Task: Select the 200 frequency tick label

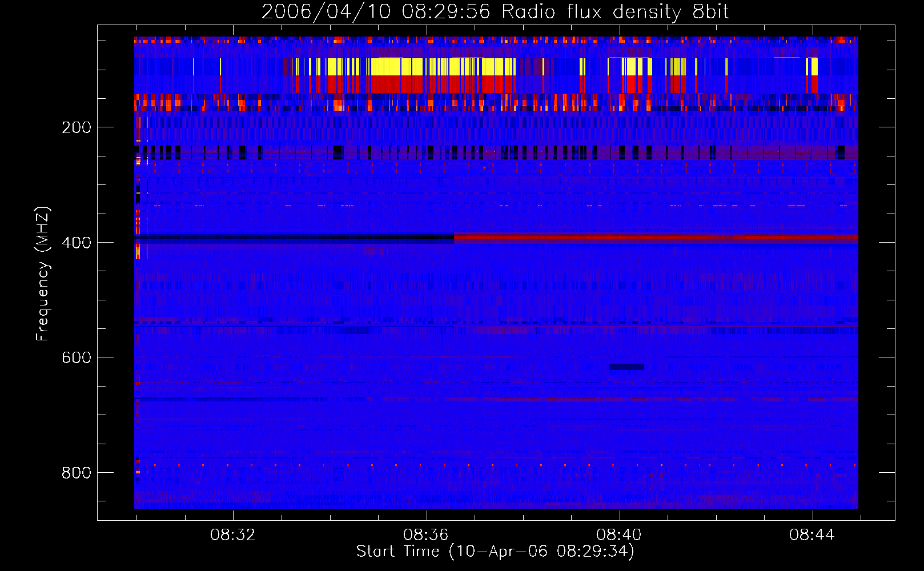Action: point(77,127)
